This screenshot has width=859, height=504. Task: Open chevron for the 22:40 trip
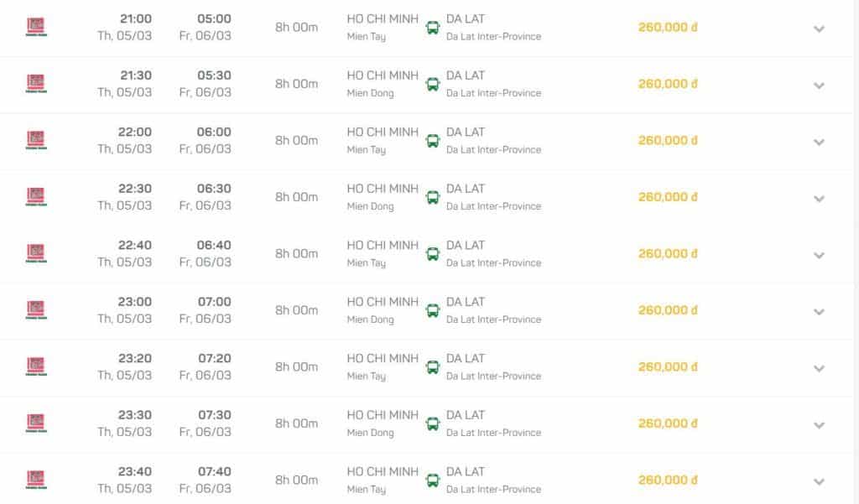click(x=819, y=256)
